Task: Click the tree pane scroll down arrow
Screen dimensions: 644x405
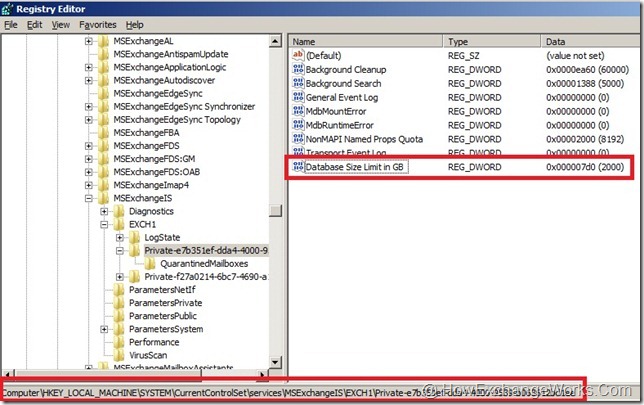Action: [275, 362]
